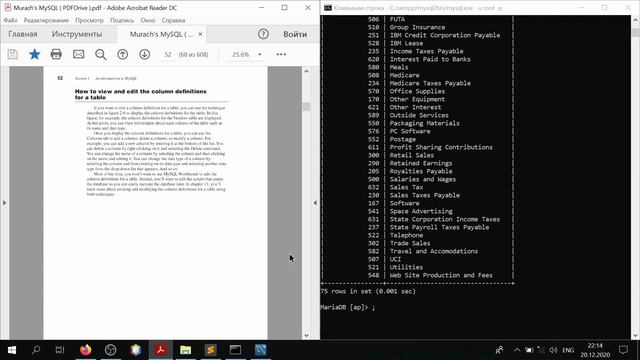Screen dimensions: 640x360
Task: Click the command prompt taskbar icon
Action: 235,350
